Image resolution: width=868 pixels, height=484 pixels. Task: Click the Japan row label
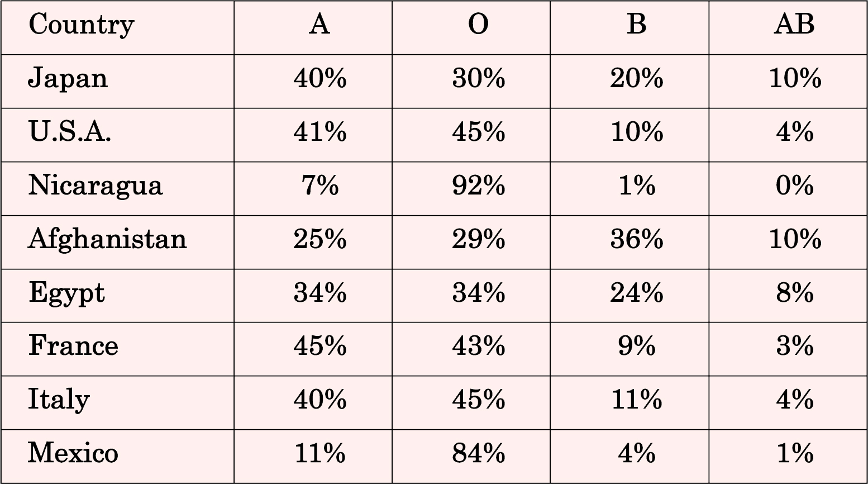coord(68,79)
